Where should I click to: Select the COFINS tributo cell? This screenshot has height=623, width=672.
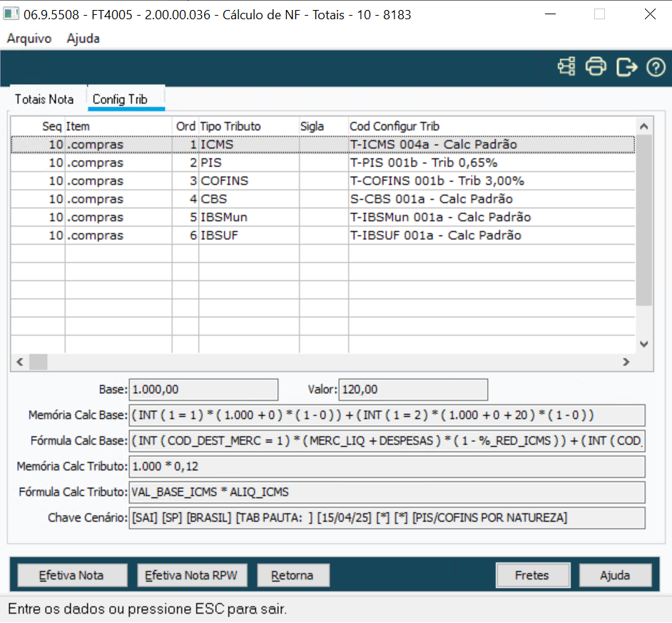coord(249,181)
